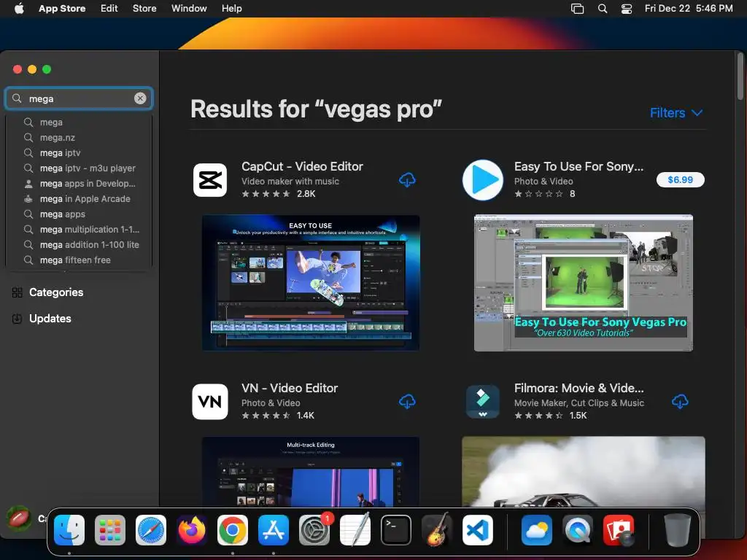
Task: Open System Settings from the Dock
Action: pos(314,530)
